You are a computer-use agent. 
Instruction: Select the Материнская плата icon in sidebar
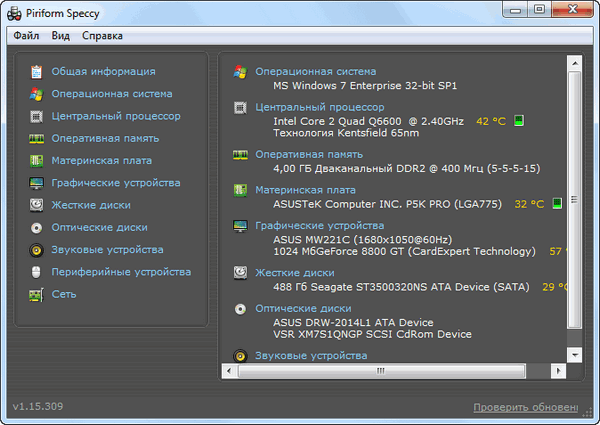tap(36, 161)
